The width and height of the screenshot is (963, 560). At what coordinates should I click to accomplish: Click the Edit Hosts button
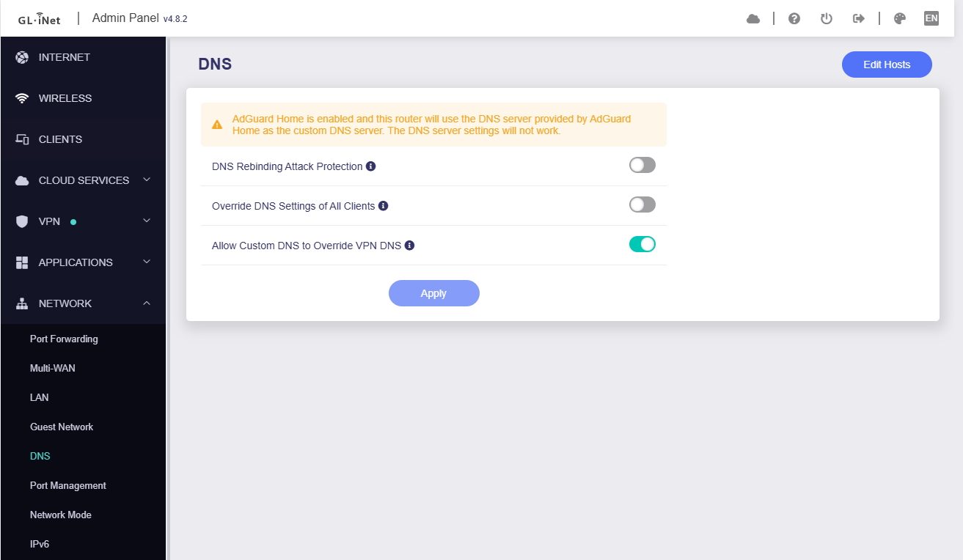pyautogui.click(x=887, y=65)
